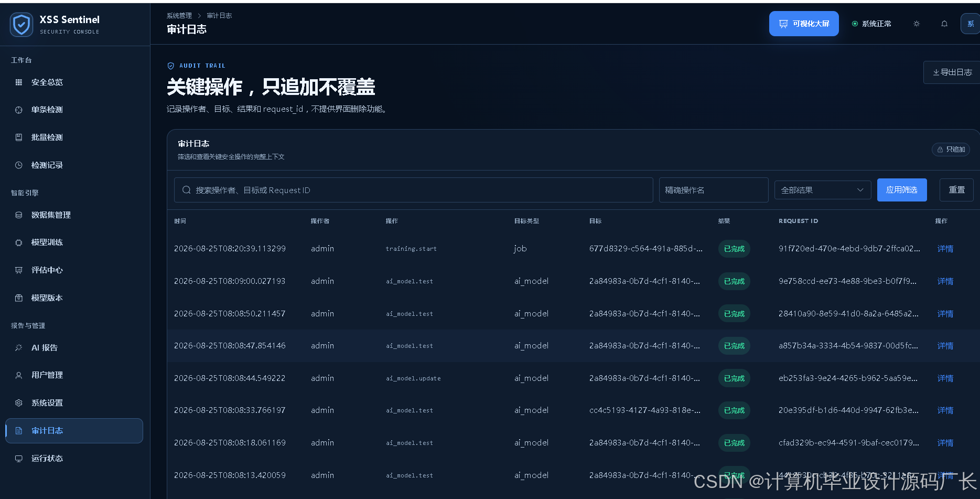The width and height of the screenshot is (980, 499).
Task: Click the 用户管理 person icon
Action: pyautogui.click(x=19, y=375)
